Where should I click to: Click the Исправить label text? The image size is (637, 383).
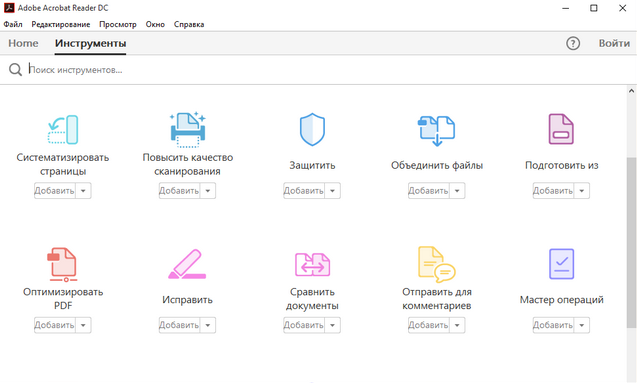point(187,300)
